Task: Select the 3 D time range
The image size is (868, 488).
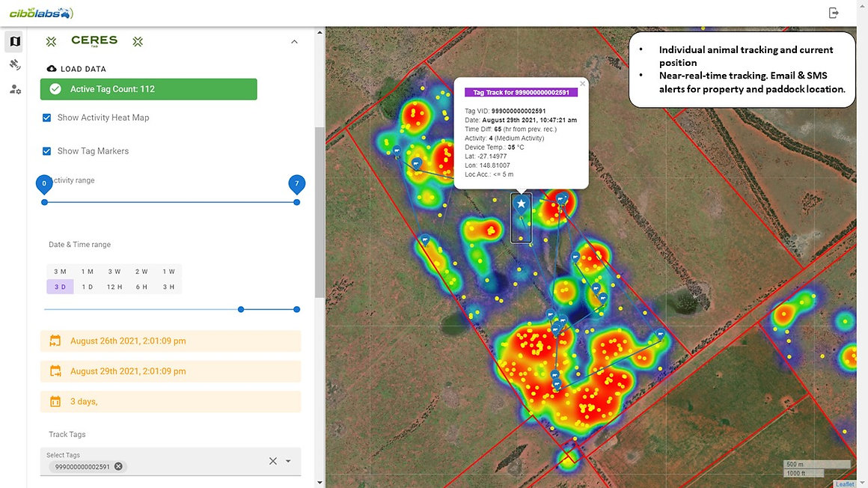Action: coord(61,287)
